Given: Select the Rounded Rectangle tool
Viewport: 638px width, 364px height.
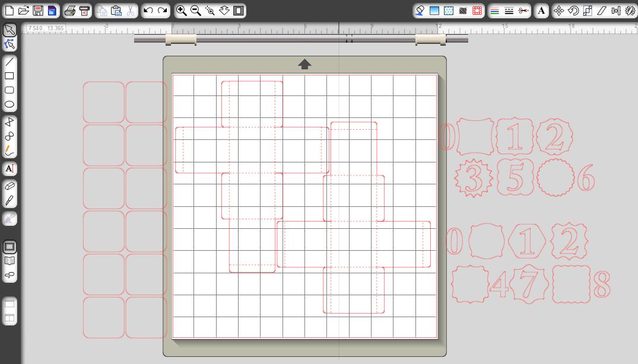Looking at the screenshot, I should [9, 90].
